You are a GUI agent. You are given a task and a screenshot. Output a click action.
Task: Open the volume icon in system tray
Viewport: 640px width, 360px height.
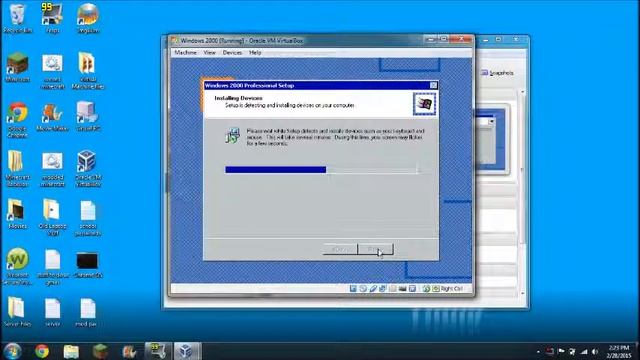coord(596,351)
